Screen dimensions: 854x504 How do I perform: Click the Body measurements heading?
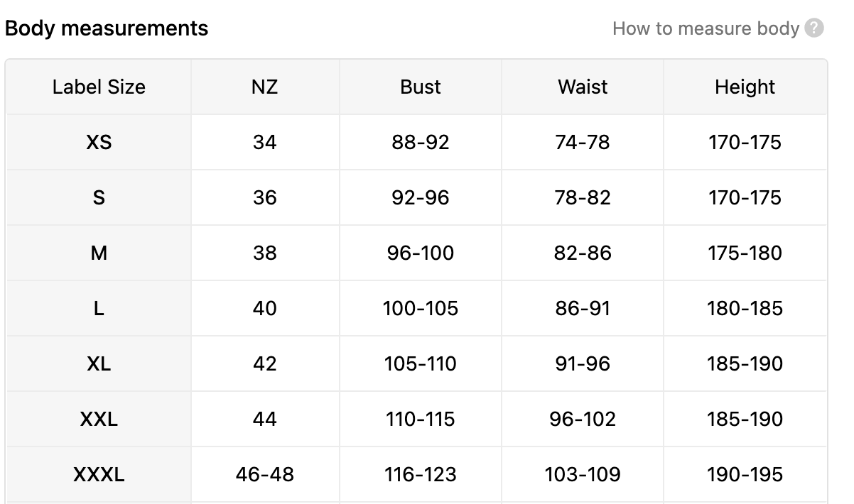107,28
